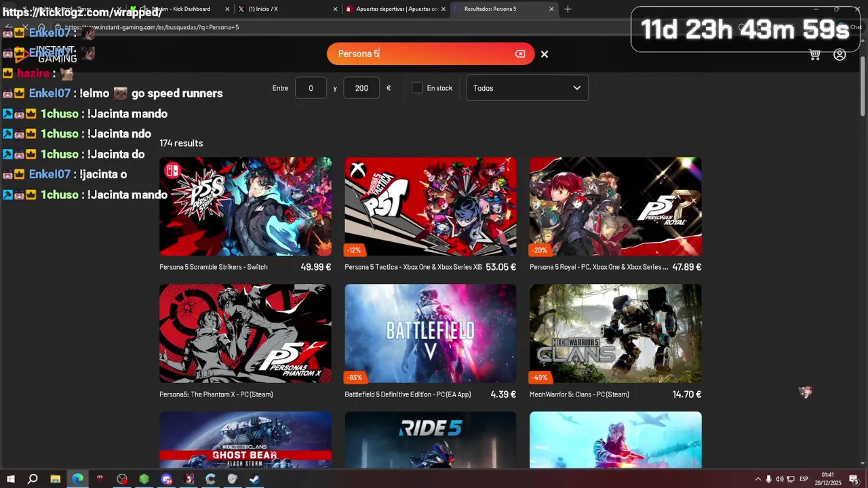Click the ESP language indicator
Screen dimensions: 868x488
[804, 479]
